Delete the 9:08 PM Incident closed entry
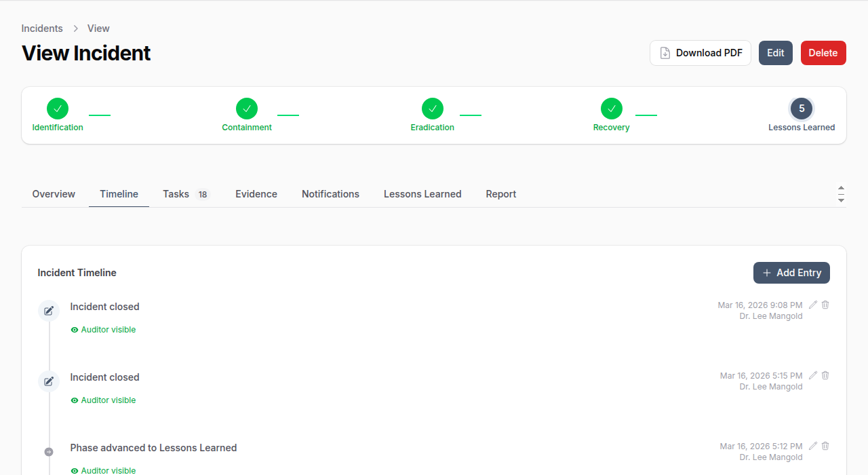This screenshot has width=868, height=475. pyautogui.click(x=825, y=305)
